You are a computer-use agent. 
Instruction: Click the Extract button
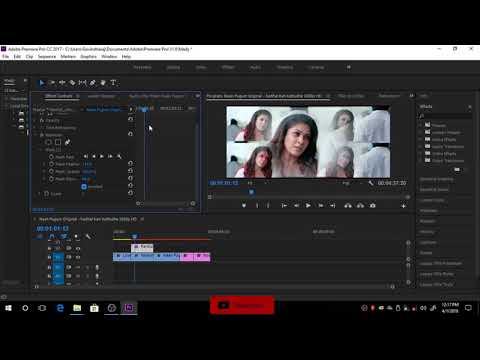pyautogui.click(x=360, y=206)
